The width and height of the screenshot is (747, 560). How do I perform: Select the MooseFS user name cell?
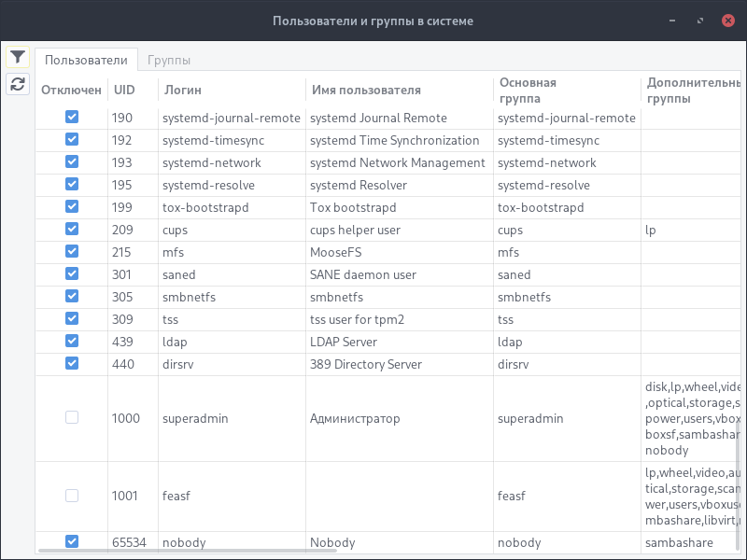coord(336,252)
